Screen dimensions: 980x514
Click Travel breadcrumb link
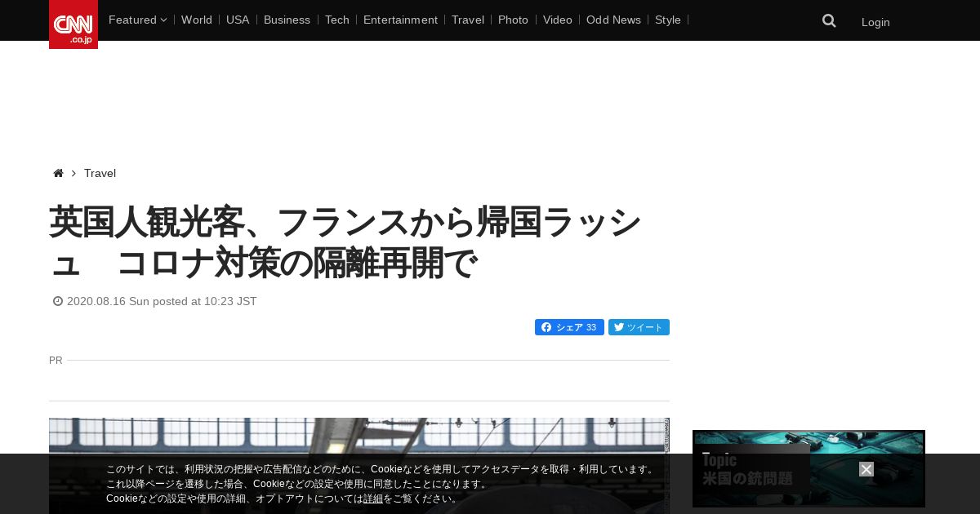click(x=100, y=173)
